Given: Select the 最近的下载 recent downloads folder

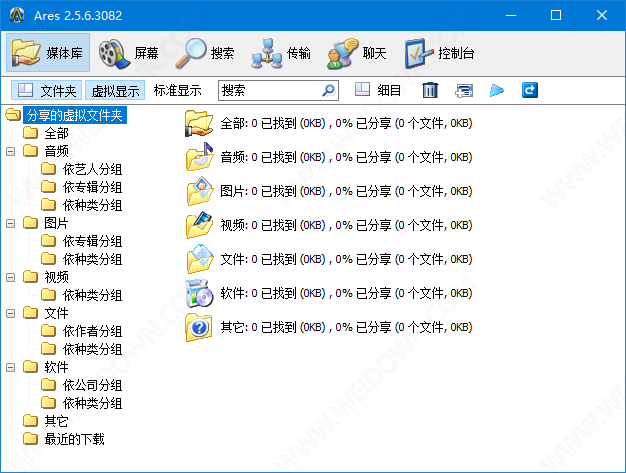Looking at the screenshot, I should pos(74,439).
